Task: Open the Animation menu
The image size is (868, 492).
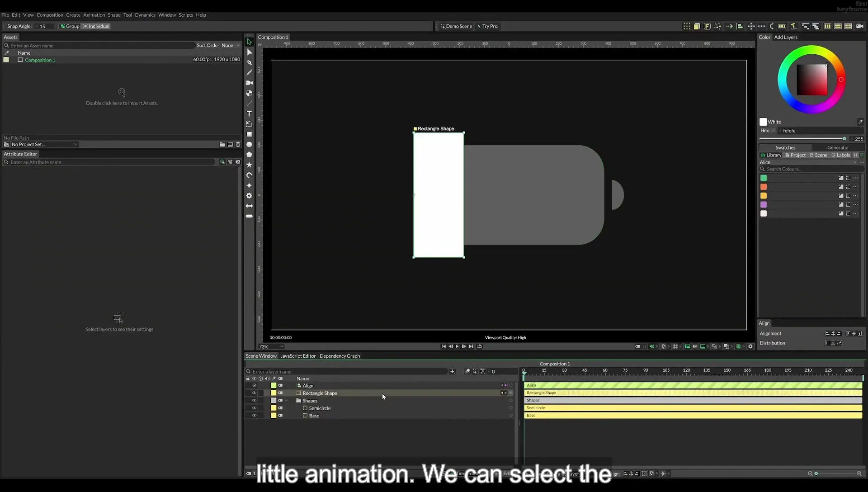Action: 94,15
